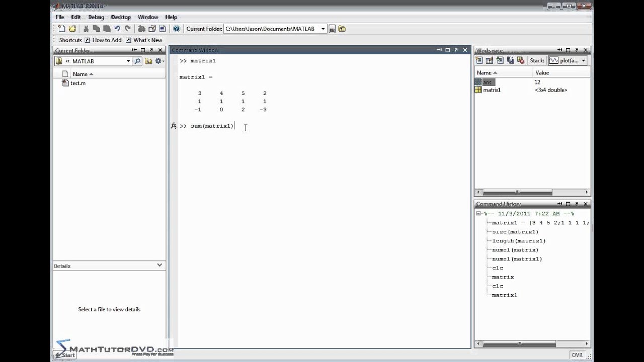Click the Shortcuts label
The width and height of the screenshot is (644, 362).
(70, 40)
